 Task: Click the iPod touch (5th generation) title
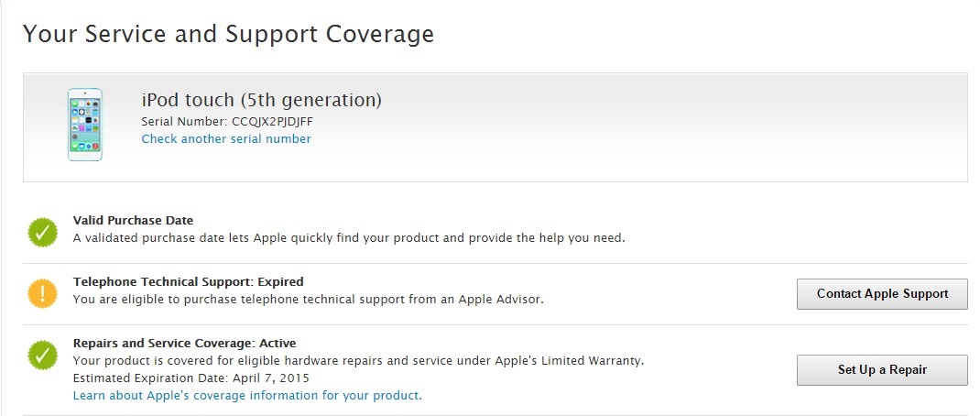(x=261, y=100)
